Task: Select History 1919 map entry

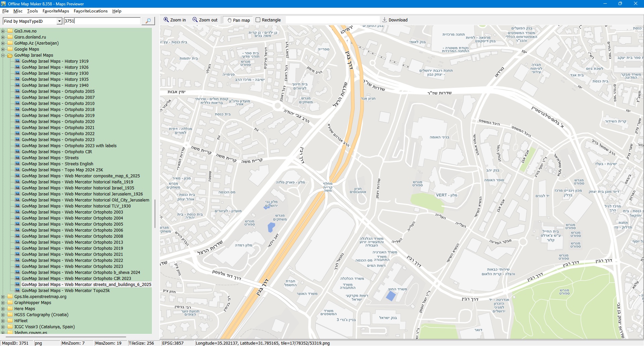Action: tap(55, 61)
